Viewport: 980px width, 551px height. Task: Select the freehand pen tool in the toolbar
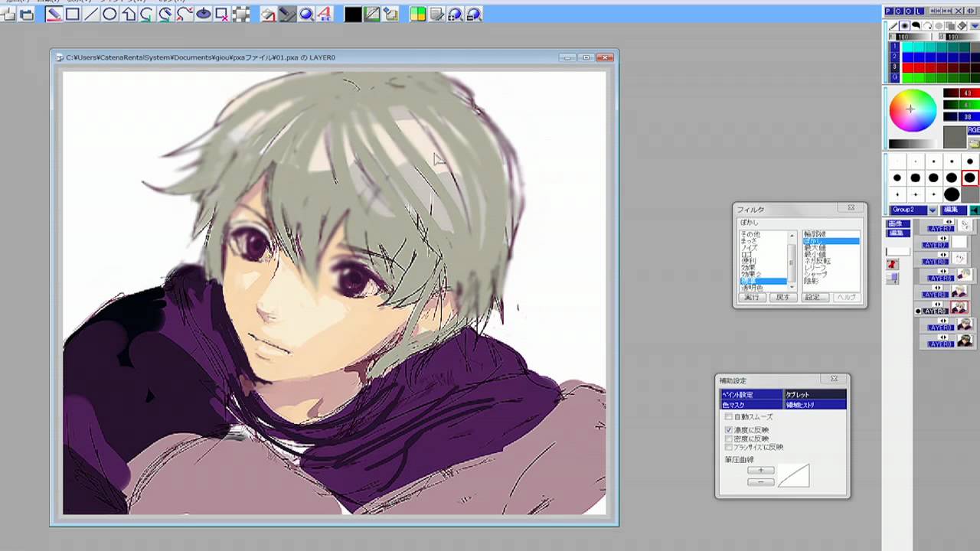tap(54, 14)
